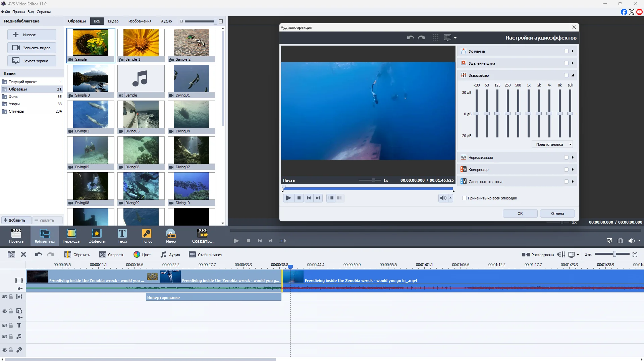
Task: Open the Правка menu
Action: [x=18, y=12]
